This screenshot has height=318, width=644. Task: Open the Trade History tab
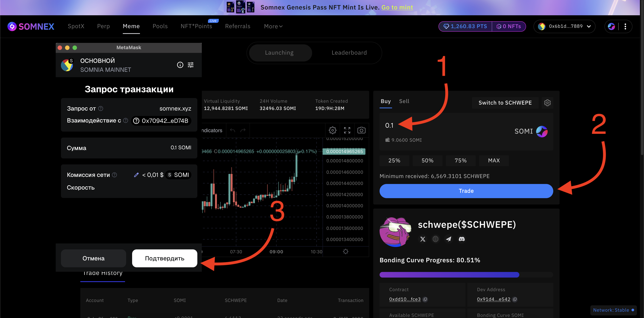click(x=103, y=273)
